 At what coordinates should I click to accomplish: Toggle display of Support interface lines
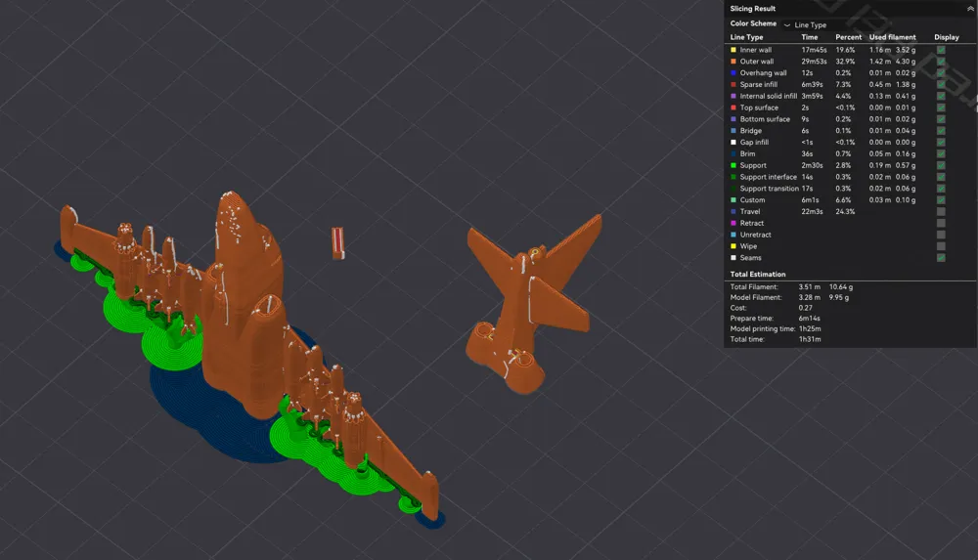pyautogui.click(x=941, y=177)
